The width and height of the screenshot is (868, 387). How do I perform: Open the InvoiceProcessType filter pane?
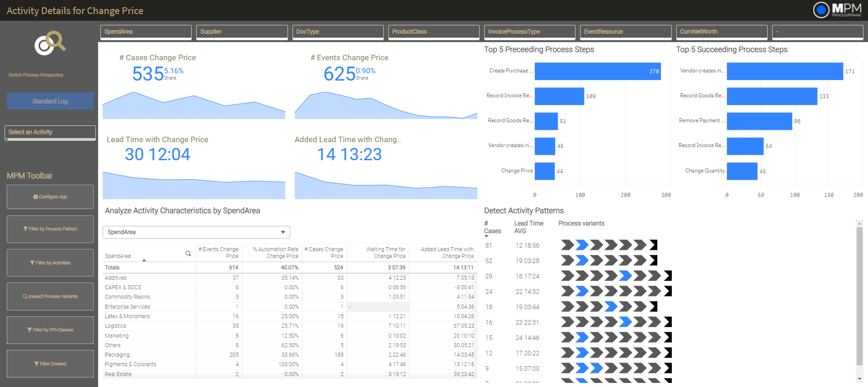pyautogui.click(x=530, y=32)
